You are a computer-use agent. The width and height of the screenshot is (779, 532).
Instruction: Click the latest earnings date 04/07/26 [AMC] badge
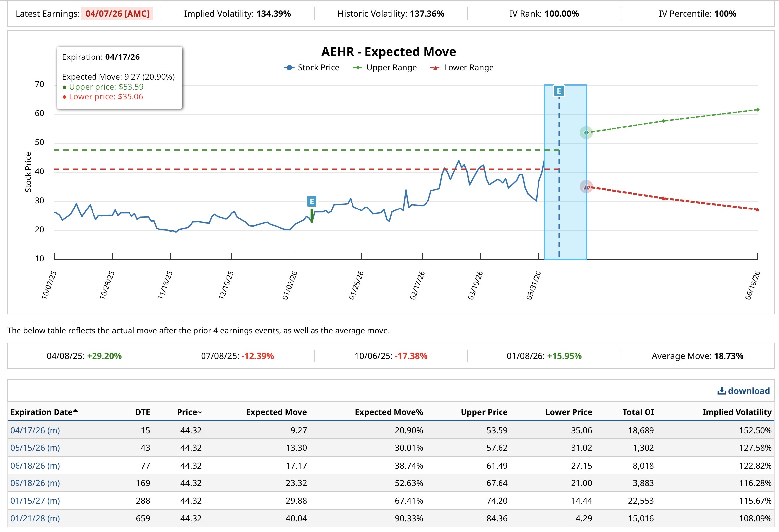(x=117, y=14)
